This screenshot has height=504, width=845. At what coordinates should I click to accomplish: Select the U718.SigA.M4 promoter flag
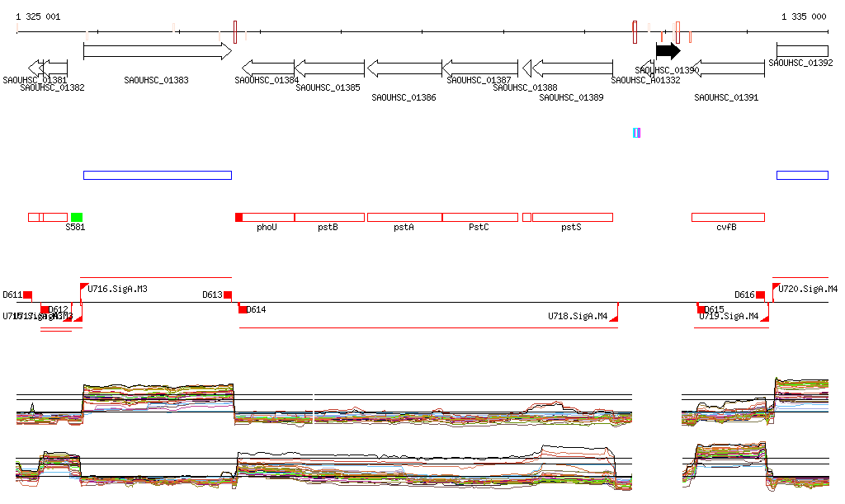614,318
